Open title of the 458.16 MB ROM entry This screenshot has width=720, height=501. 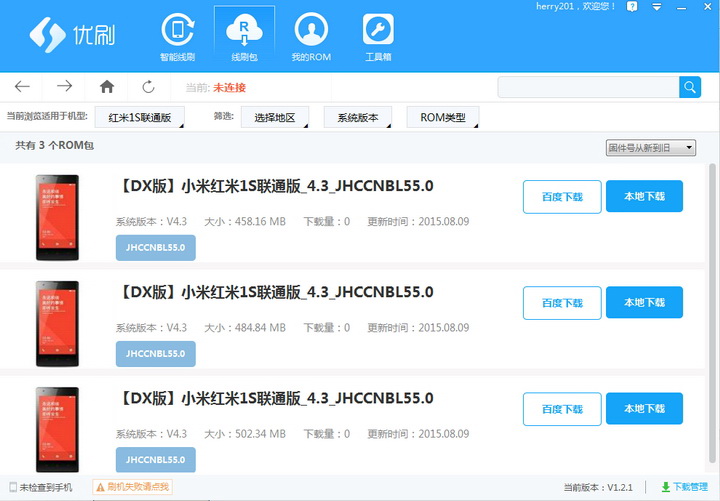click(x=275, y=186)
